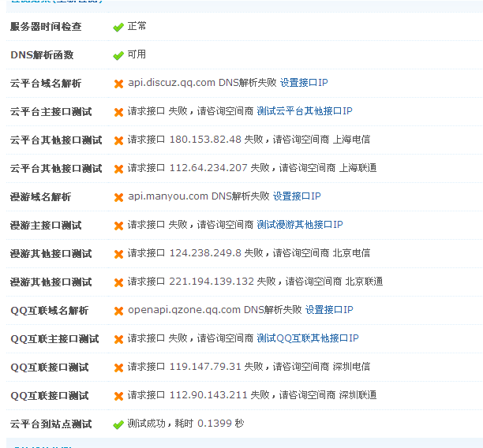Click the green check icon beside 正常
This screenshot has height=448, width=483.
118,28
